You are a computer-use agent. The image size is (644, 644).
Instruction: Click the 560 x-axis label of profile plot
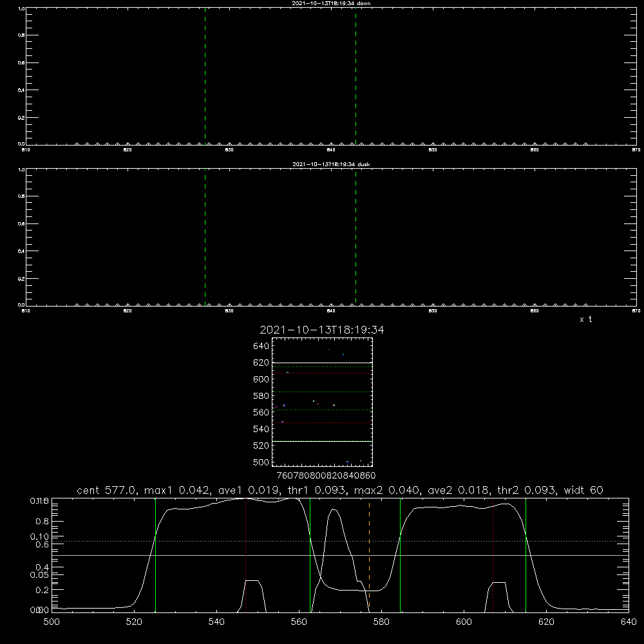(x=299, y=622)
